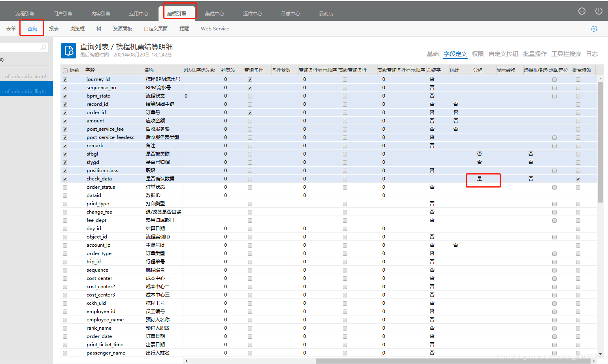Screen dimensions: 608x364
Task: Click the passenger_name field cell
Action: point(106,353)
